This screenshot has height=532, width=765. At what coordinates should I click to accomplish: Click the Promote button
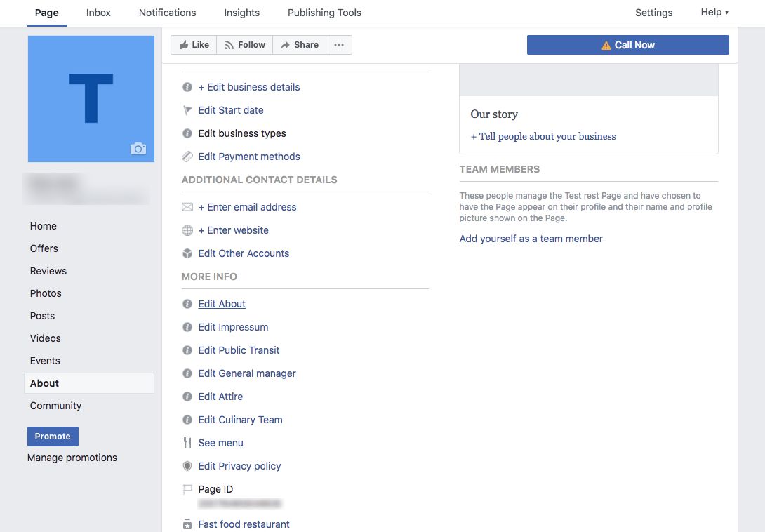pos(53,437)
